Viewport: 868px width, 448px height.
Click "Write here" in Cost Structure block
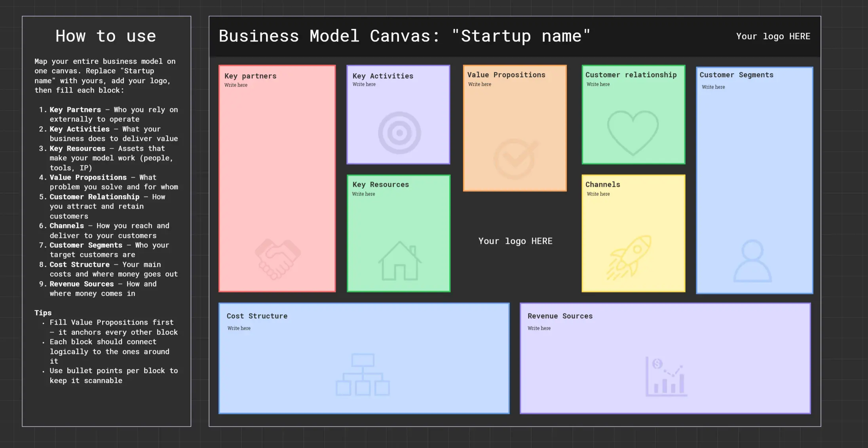point(239,328)
